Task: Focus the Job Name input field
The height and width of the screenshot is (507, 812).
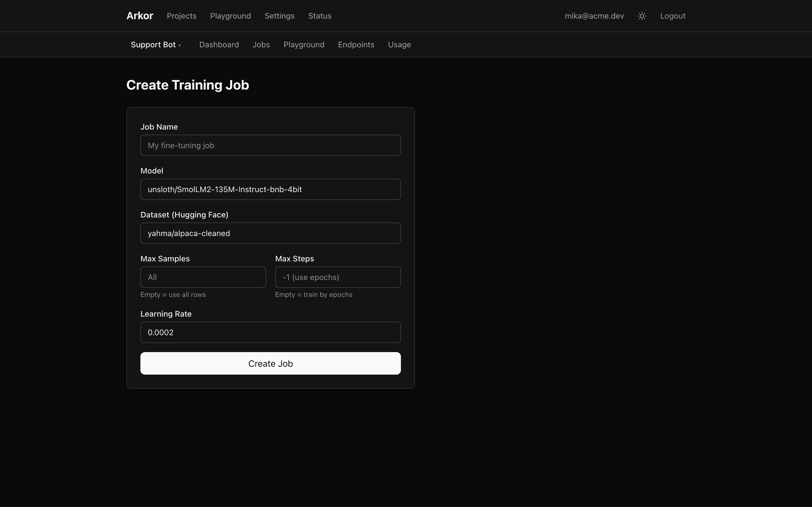Action: pos(270,145)
